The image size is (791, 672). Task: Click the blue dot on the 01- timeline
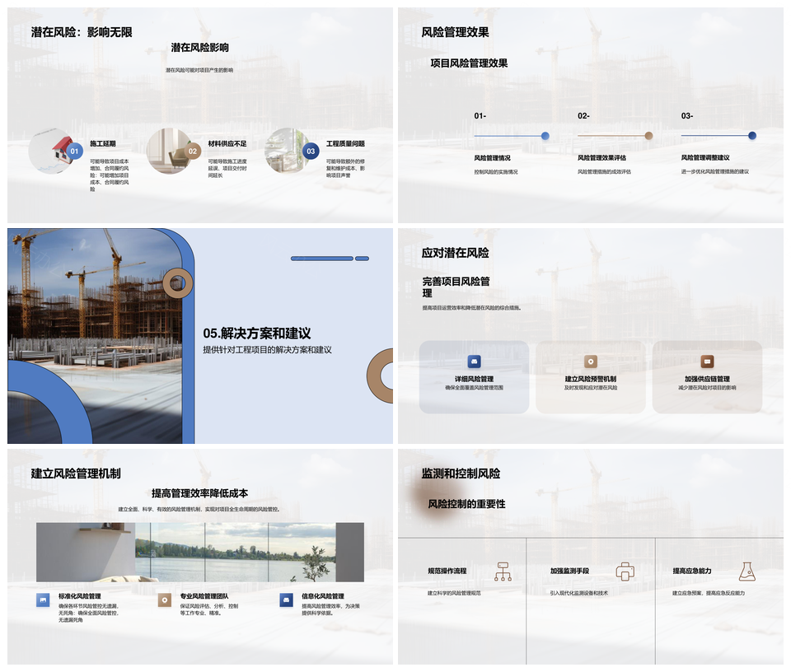(x=545, y=136)
